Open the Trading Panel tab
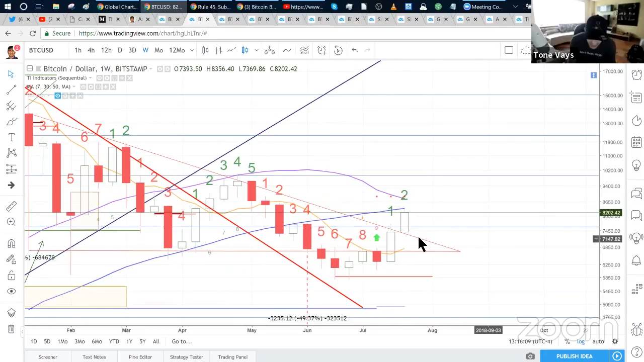Image resolution: width=644 pixels, height=362 pixels. 232,357
